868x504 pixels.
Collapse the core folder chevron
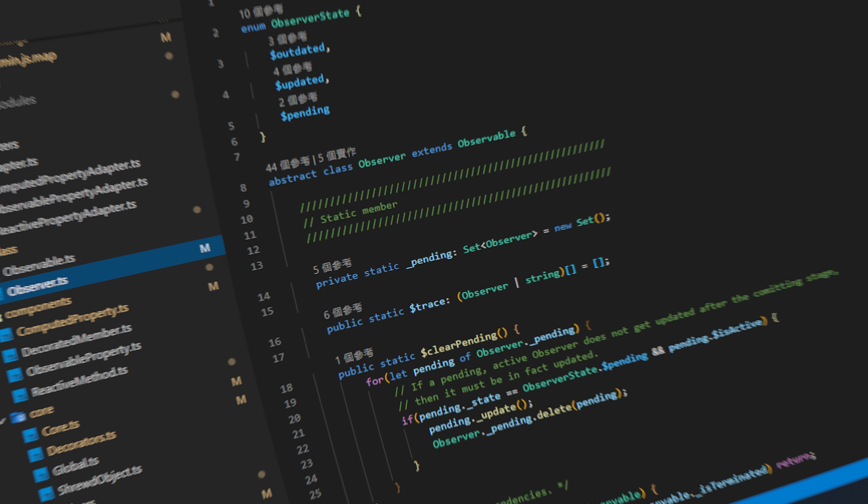(3, 420)
